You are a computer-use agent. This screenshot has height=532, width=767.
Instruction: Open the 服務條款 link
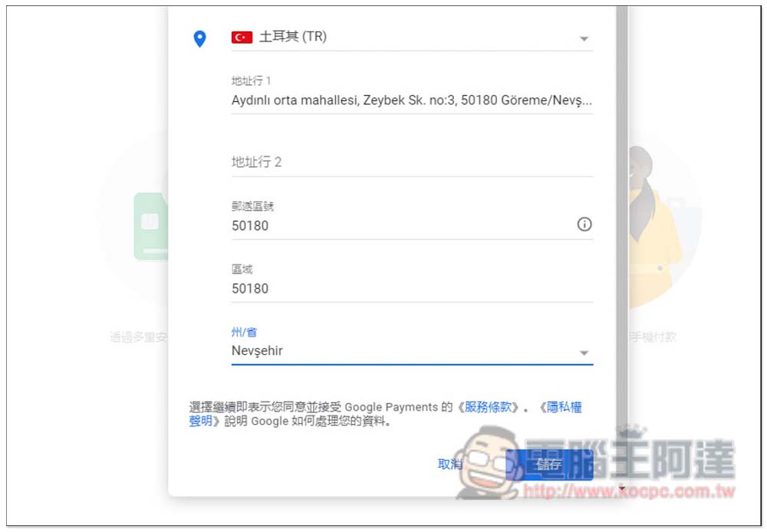(x=488, y=407)
